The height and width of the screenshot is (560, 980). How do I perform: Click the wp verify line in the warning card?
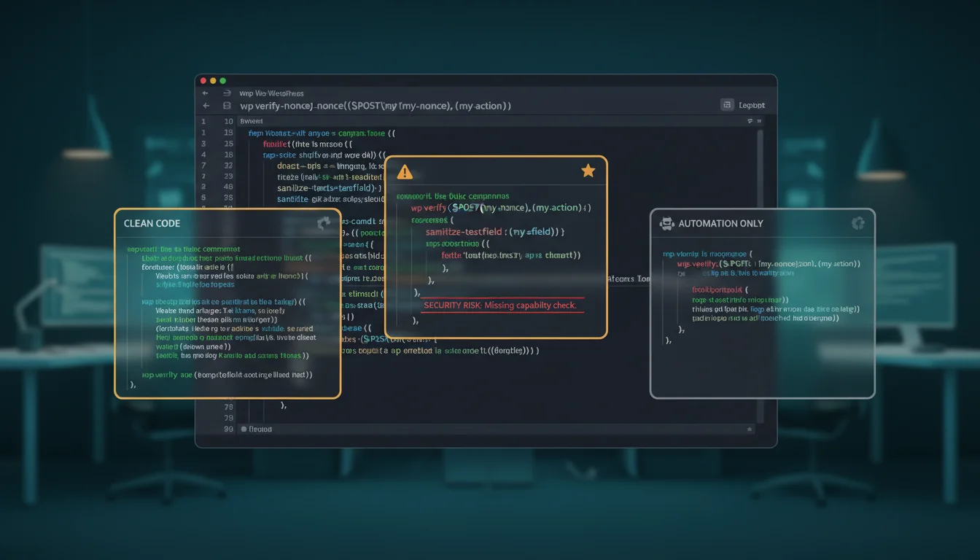coord(500,208)
